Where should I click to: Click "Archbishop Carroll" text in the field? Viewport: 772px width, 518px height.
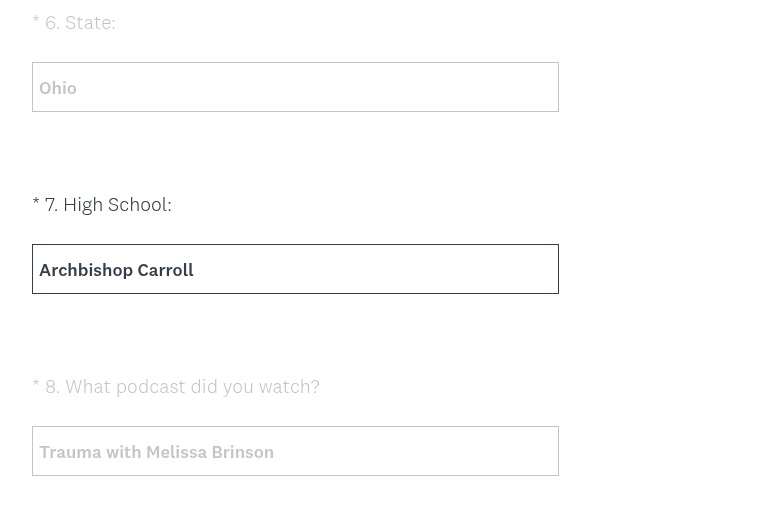[x=116, y=270]
